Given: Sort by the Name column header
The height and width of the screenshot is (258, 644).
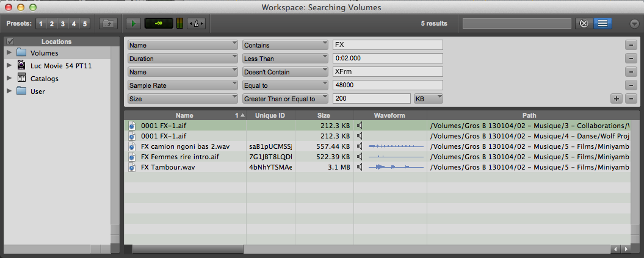Looking at the screenshot, I should [185, 116].
